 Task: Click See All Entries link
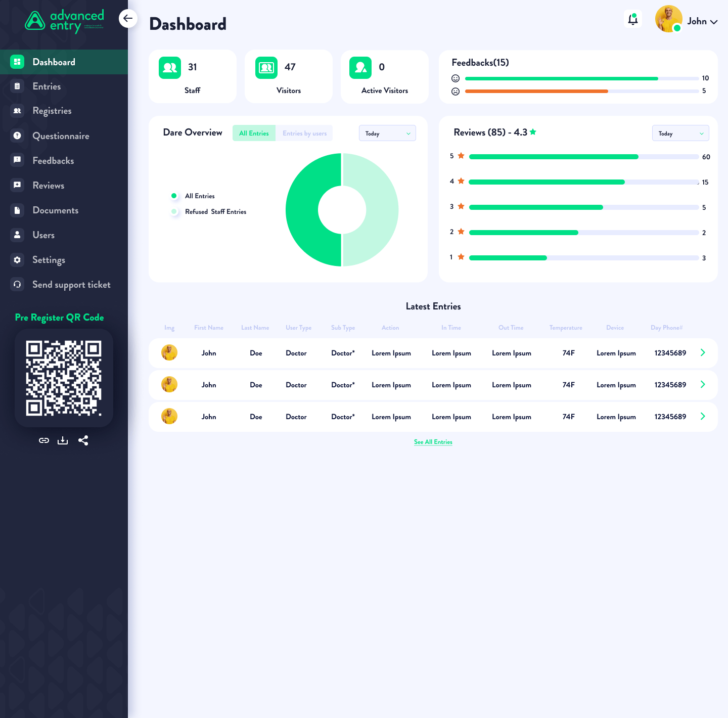tap(433, 442)
